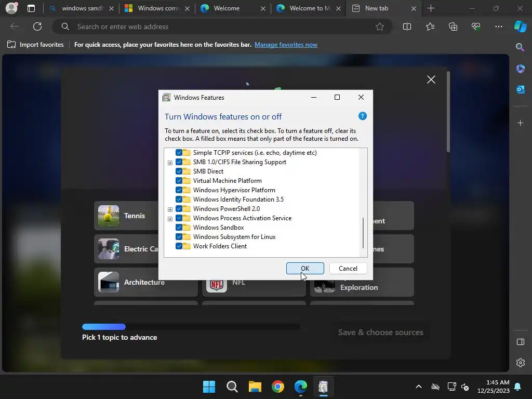Toggle sidebar layout icon at bottom
This screenshot has height=399, width=532.
point(520,342)
